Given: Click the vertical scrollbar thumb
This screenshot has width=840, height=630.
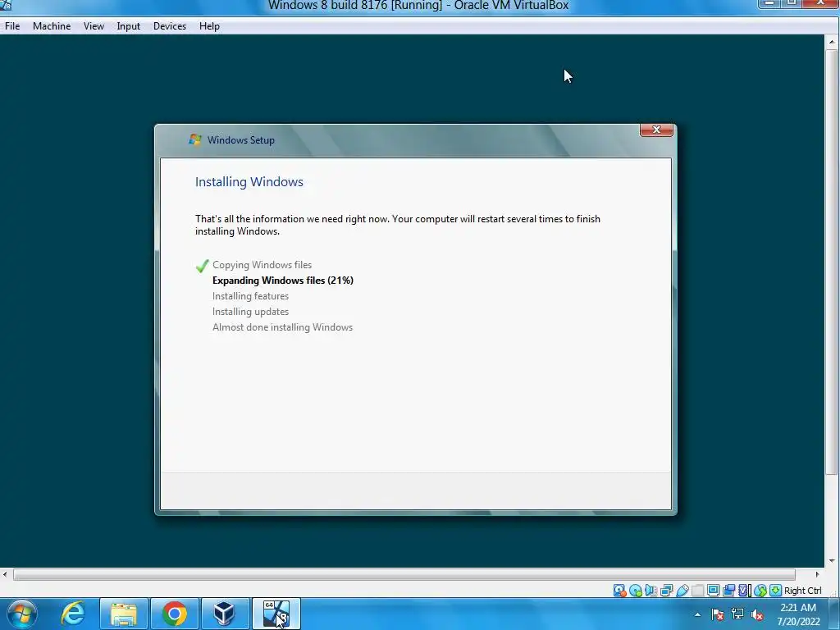Looking at the screenshot, I should [x=832, y=262].
